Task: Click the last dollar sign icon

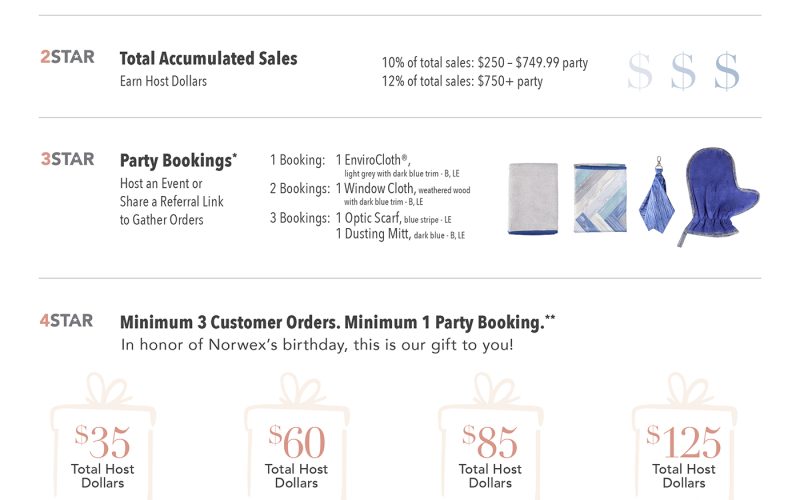Action: pos(727,72)
